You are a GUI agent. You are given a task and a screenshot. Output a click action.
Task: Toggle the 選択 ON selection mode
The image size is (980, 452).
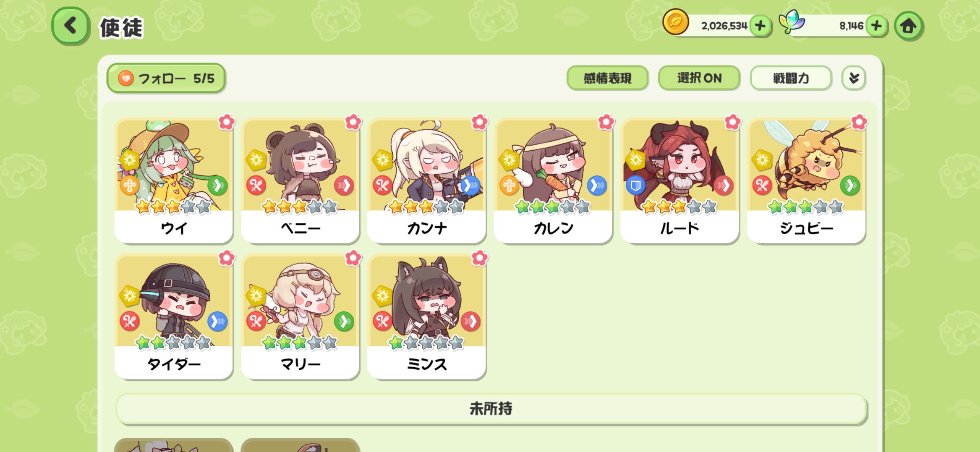click(699, 78)
